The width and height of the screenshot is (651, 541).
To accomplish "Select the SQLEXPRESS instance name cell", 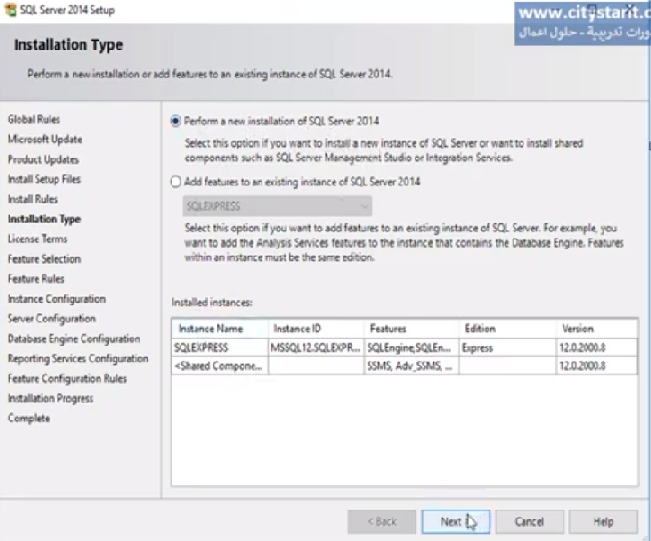I will 220,348.
